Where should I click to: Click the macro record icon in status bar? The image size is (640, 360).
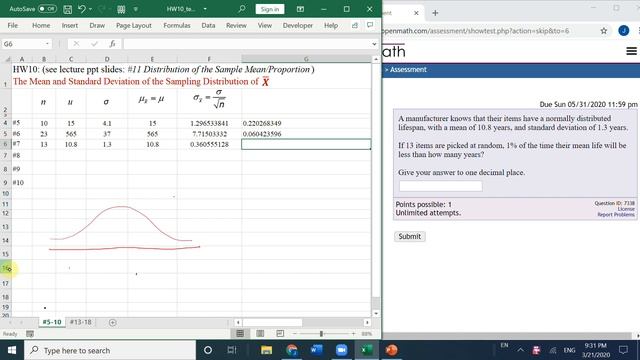(30, 334)
